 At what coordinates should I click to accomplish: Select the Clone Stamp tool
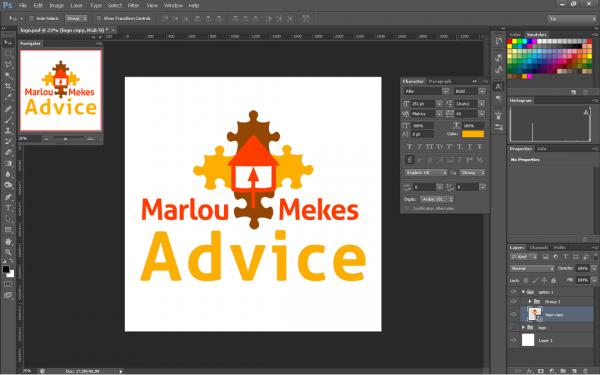point(8,130)
